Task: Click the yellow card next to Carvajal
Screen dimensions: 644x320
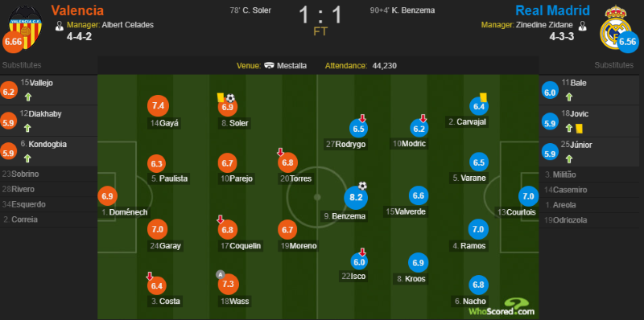Action: pyautogui.click(x=482, y=96)
